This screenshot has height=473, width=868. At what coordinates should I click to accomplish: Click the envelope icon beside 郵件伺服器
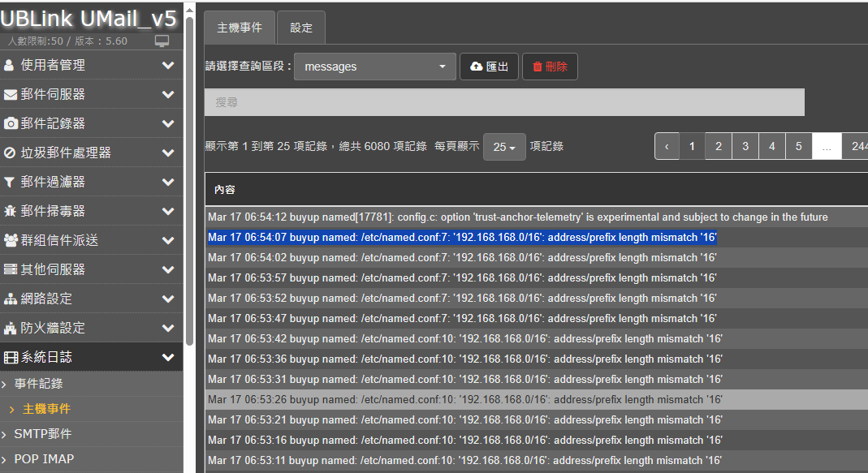(x=11, y=94)
